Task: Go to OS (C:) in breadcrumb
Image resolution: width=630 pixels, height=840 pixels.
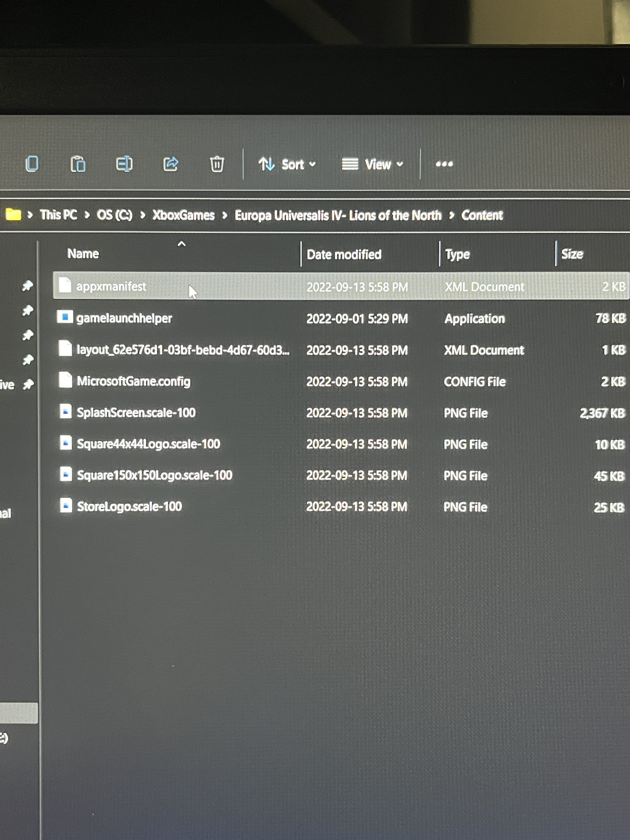Action: [x=114, y=215]
